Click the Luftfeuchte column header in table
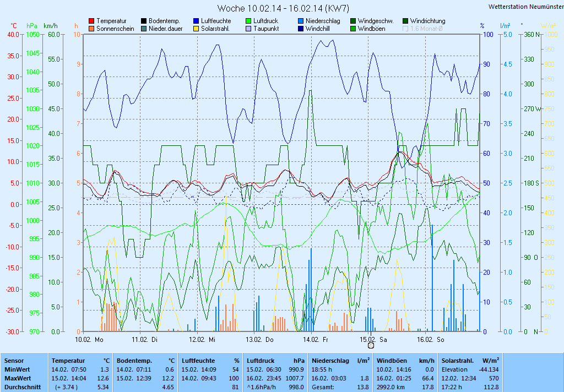 [198, 361]
